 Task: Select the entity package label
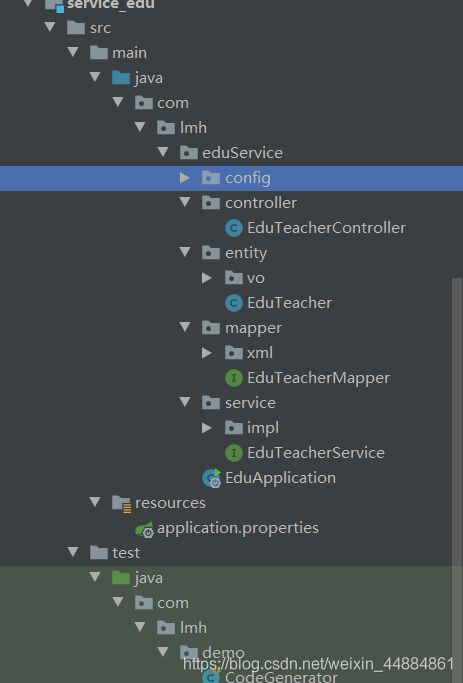coord(246,253)
